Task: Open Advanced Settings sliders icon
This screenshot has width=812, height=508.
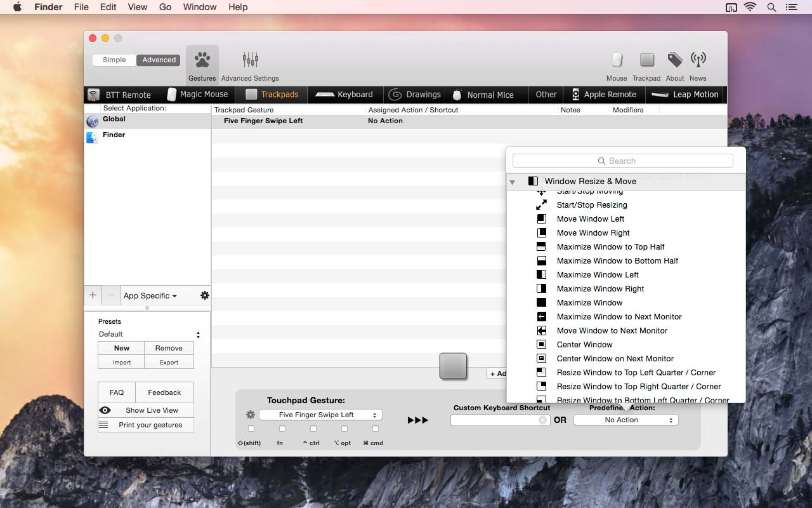Action: (251, 60)
